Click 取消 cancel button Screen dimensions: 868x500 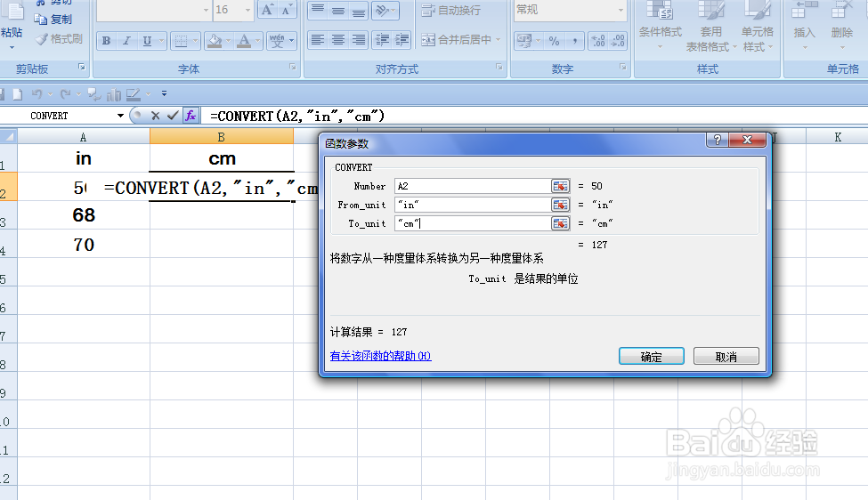point(726,357)
